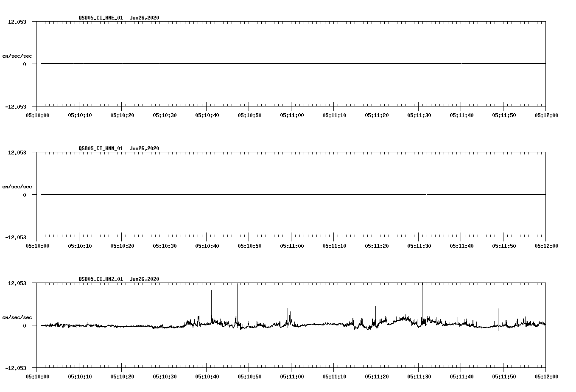Select the cm/sec/sec unit label on the HNZ plot
Image resolution: width=576 pixels, height=392 pixels.
click(17, 317)
